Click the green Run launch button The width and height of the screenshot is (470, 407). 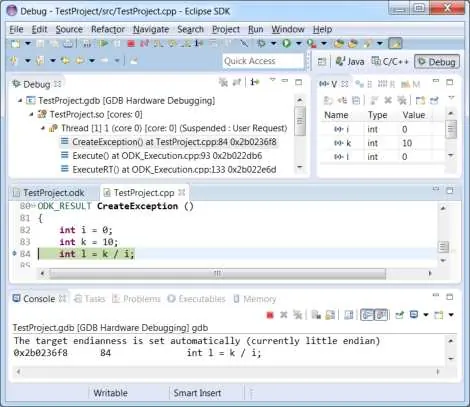(286, 43)
